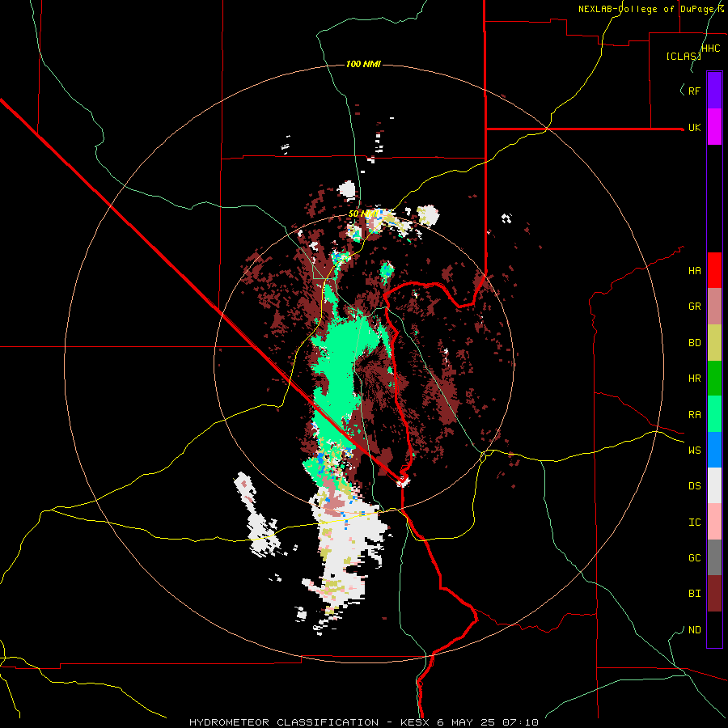Image resolution: width=728 pixels, height=728 pixels.
Task: Click the dark green HR color swatch
Action: (x=714, y=379)
